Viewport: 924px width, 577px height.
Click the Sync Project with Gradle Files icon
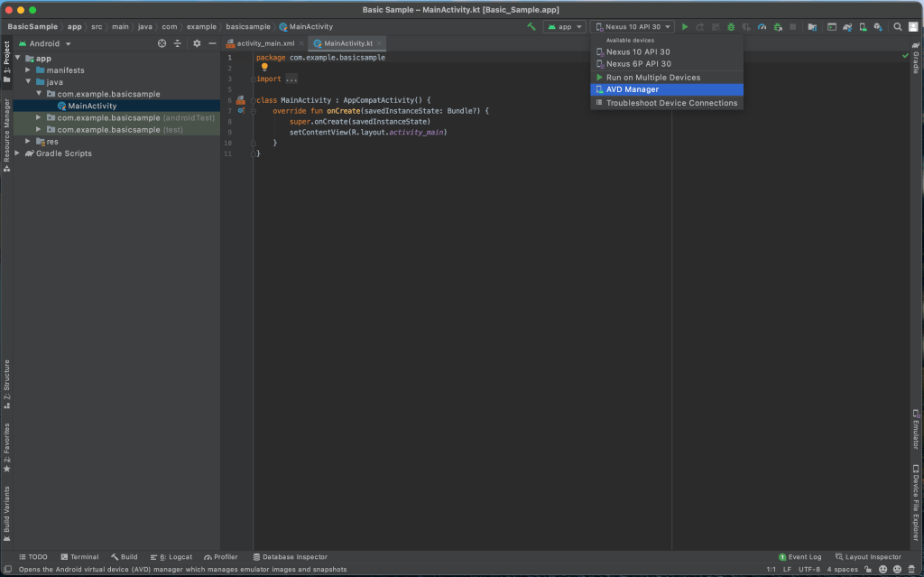pos(847,27)
